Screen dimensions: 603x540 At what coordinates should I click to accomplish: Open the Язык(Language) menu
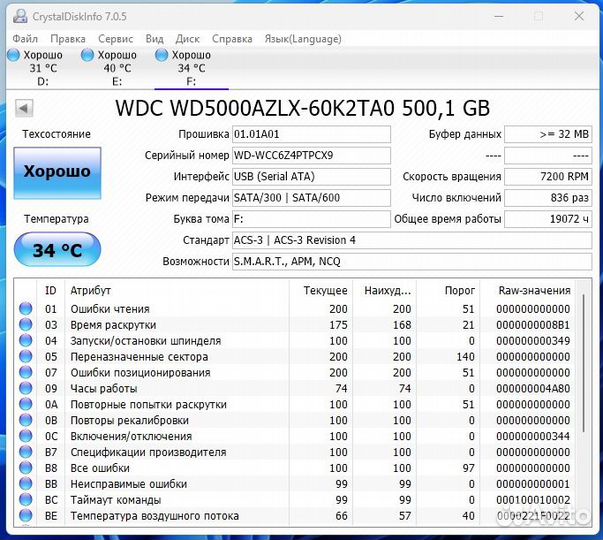tap(303, 39)
